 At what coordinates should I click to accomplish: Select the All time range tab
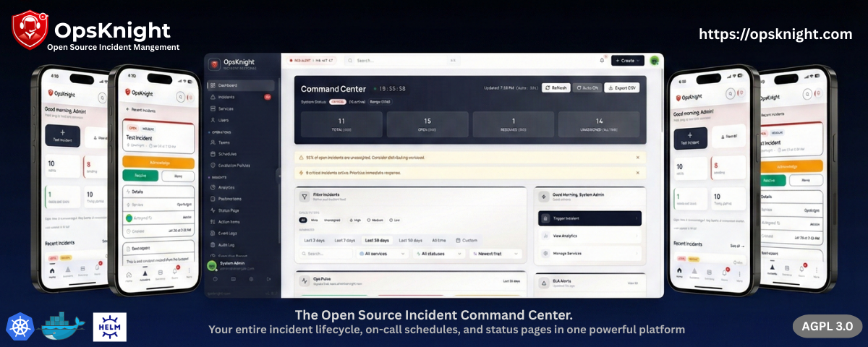coord(439,240)
